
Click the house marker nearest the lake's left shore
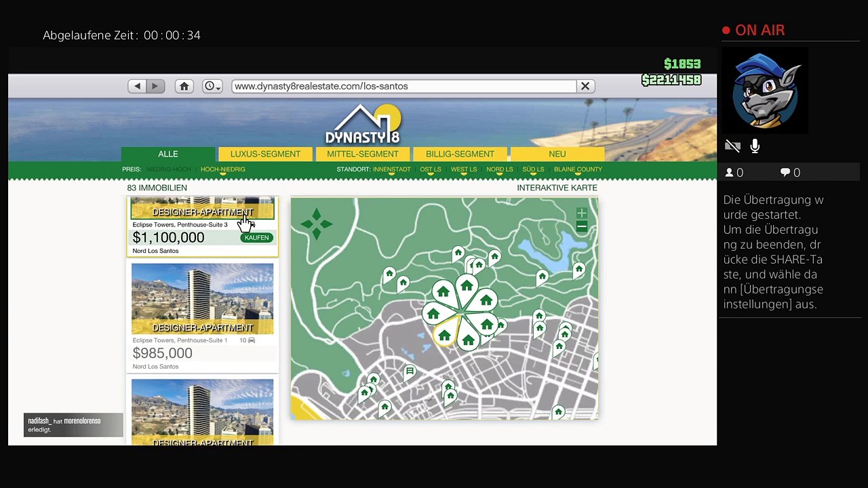(494, 256)
